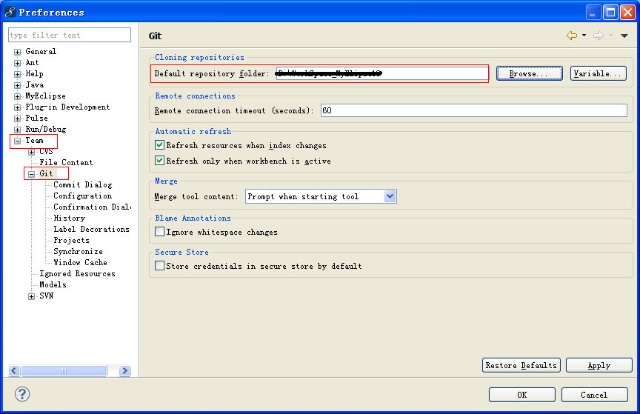Check Store credentials in secure store
The image size is (640, 414).
(x=160, y=266)
